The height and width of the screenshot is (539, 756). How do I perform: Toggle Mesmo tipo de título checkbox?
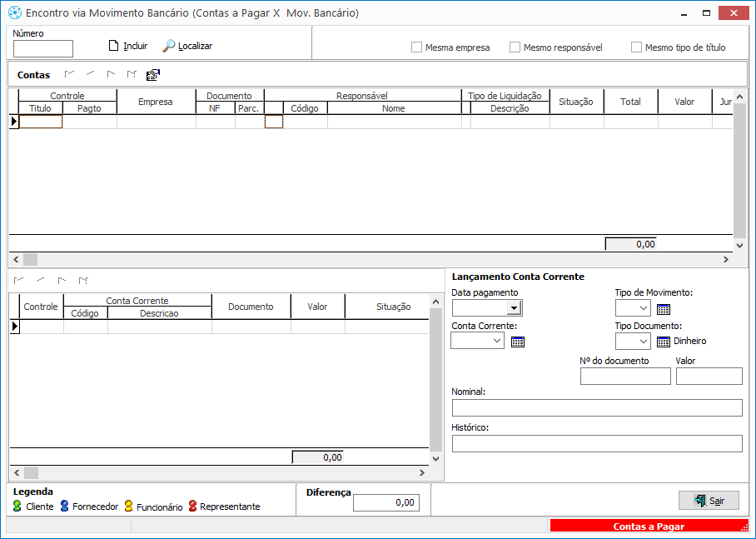[x=637, y=47]
